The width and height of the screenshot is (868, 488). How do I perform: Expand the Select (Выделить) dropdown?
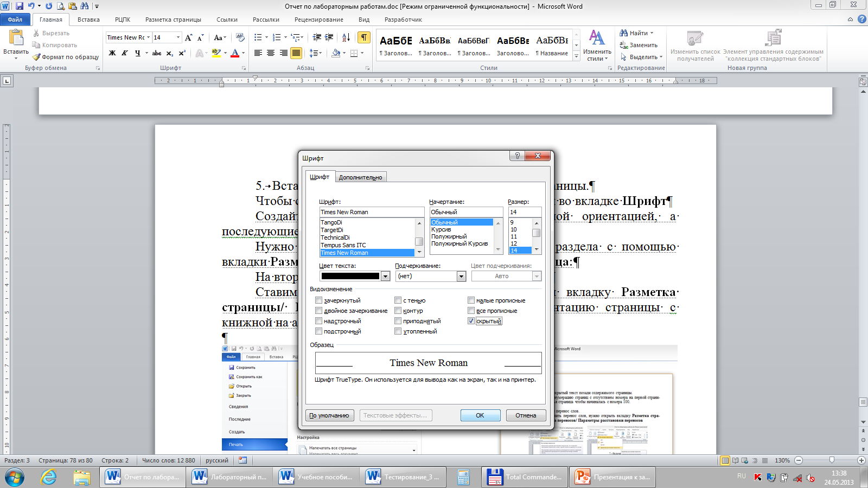coord(661,57)
